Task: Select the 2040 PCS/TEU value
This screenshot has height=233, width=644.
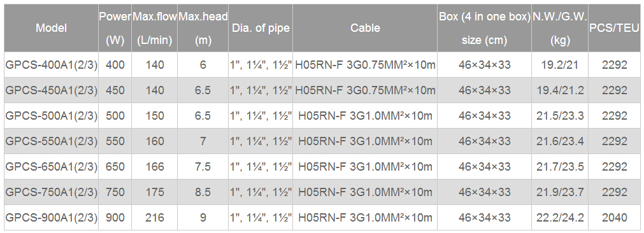Action: coord(614,218)
